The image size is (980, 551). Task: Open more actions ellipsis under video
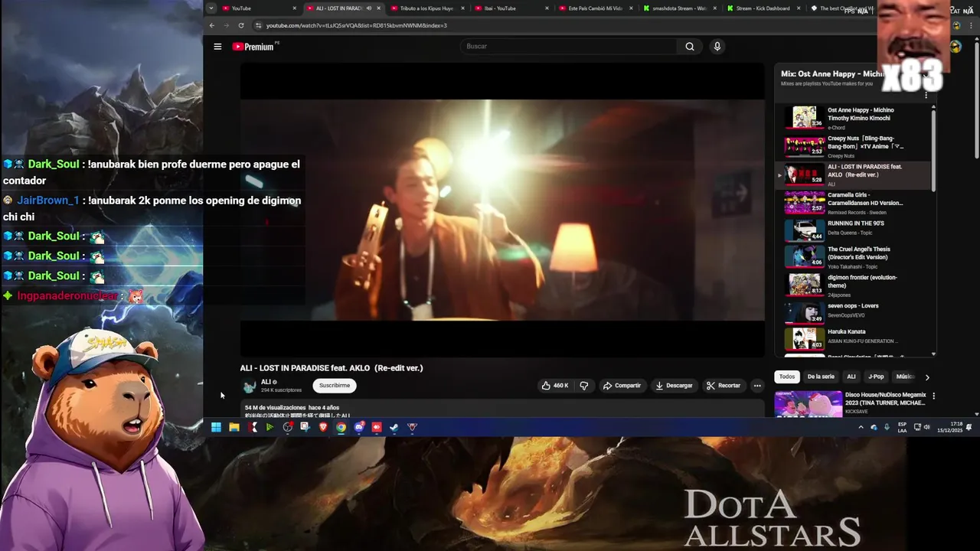coord(757,386)
